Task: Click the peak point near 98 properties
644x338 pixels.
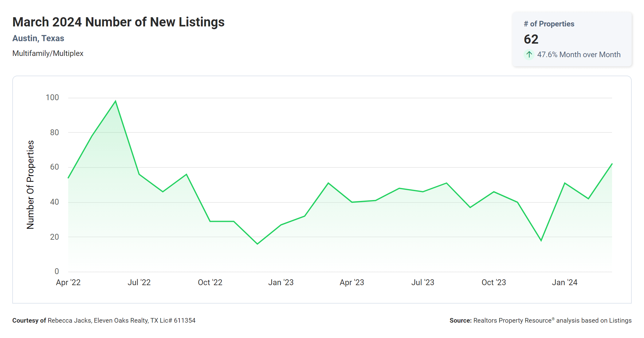Action: [x=116, y=101]
